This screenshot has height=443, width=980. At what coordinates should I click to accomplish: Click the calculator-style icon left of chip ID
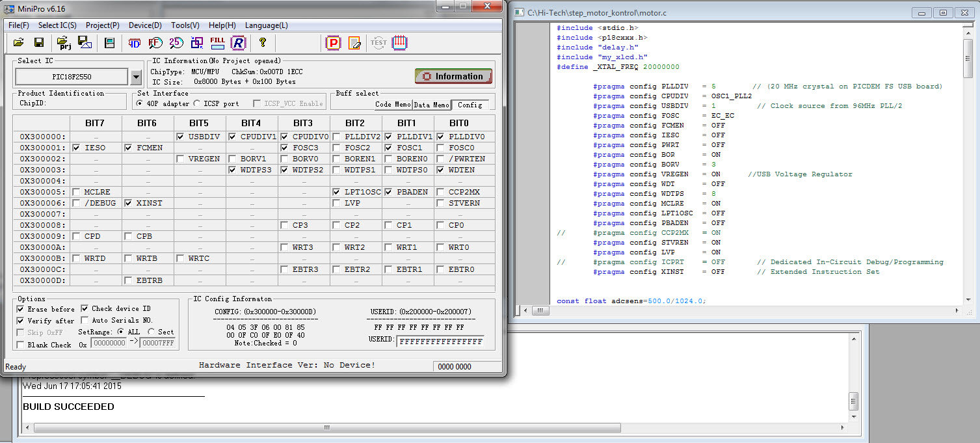(110, 43)
